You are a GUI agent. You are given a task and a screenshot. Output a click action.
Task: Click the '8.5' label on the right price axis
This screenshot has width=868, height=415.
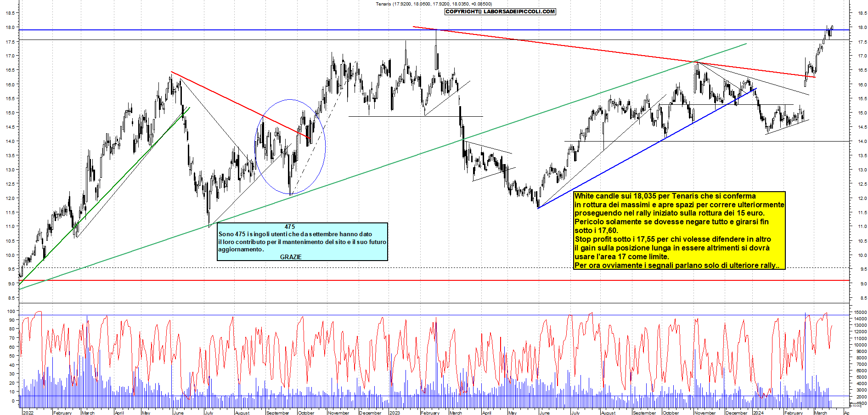863,298
